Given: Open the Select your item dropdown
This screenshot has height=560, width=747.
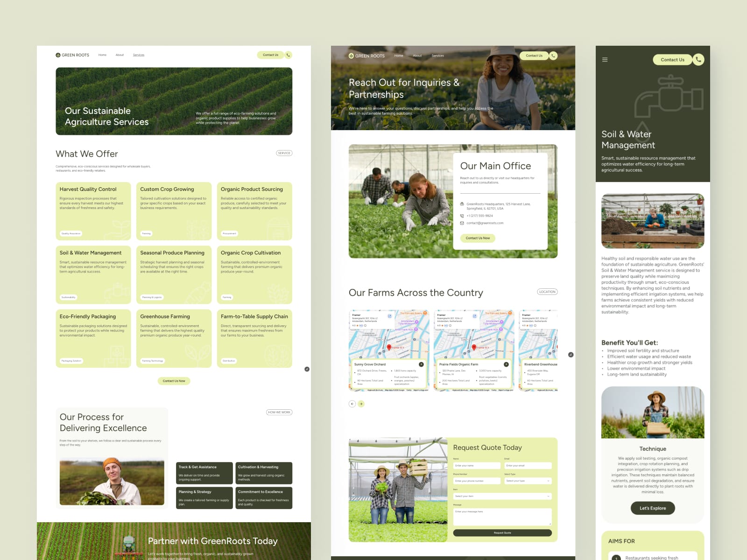Looking at the screenshot, I should pyautogui.click(x=502, y=496).
